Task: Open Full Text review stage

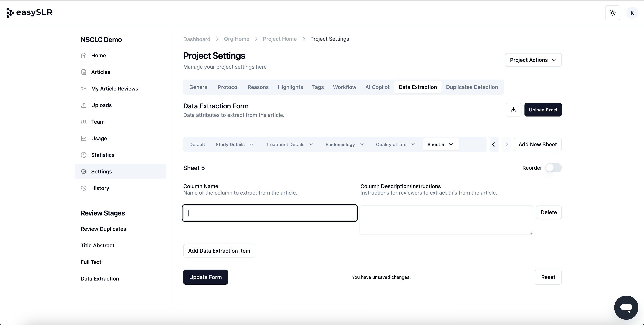Action: [x=91, y=262]
